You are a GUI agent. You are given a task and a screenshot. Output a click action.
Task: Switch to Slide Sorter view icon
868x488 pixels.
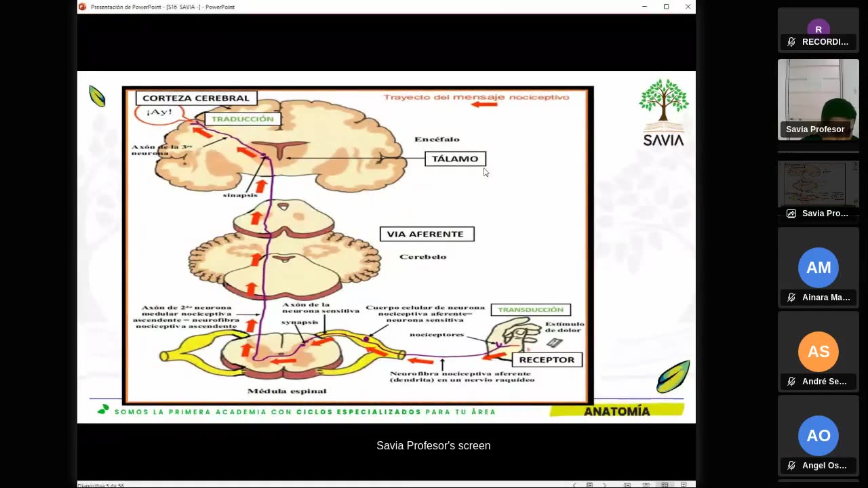point(646,485)
